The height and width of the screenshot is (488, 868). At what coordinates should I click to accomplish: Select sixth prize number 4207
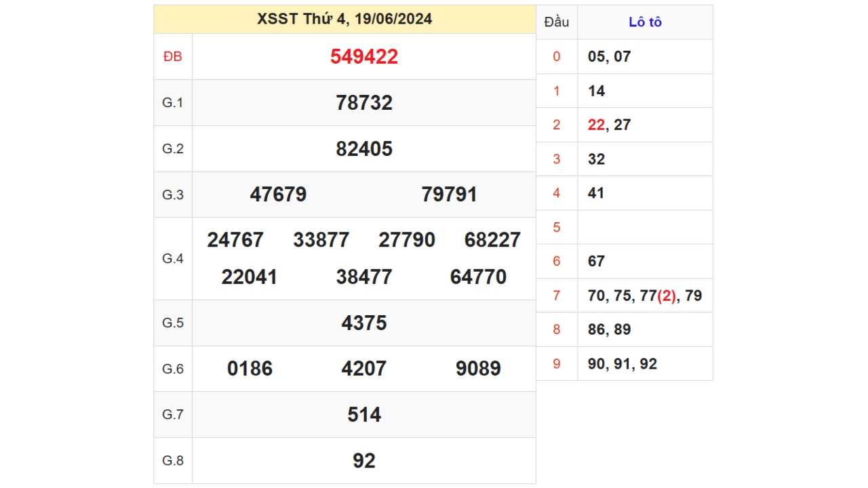(x=364, y=369)
